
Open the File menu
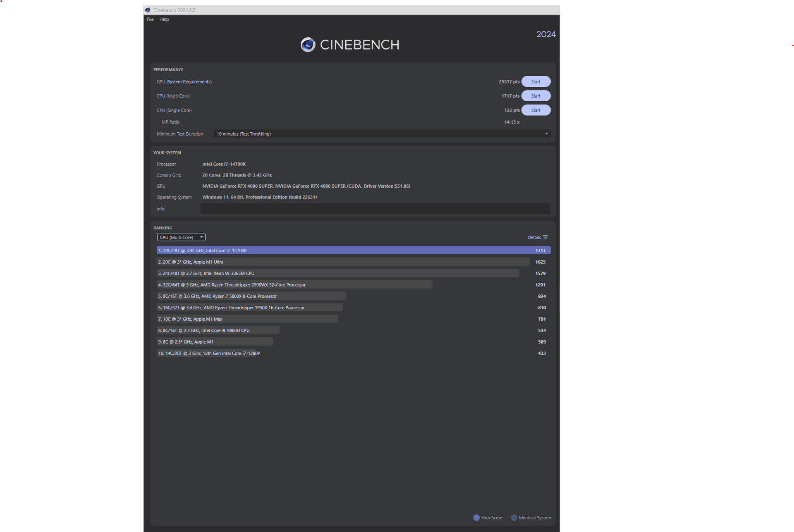150,19
